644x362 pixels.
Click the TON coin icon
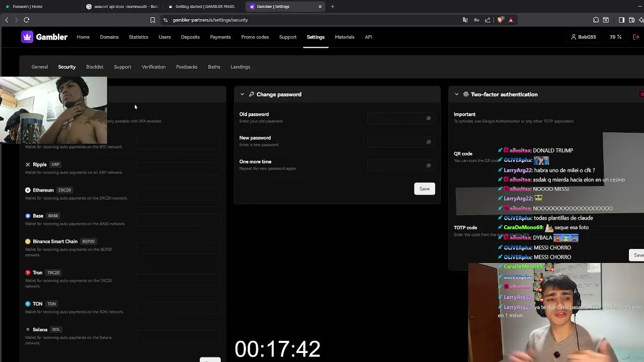tap(28, 304)
